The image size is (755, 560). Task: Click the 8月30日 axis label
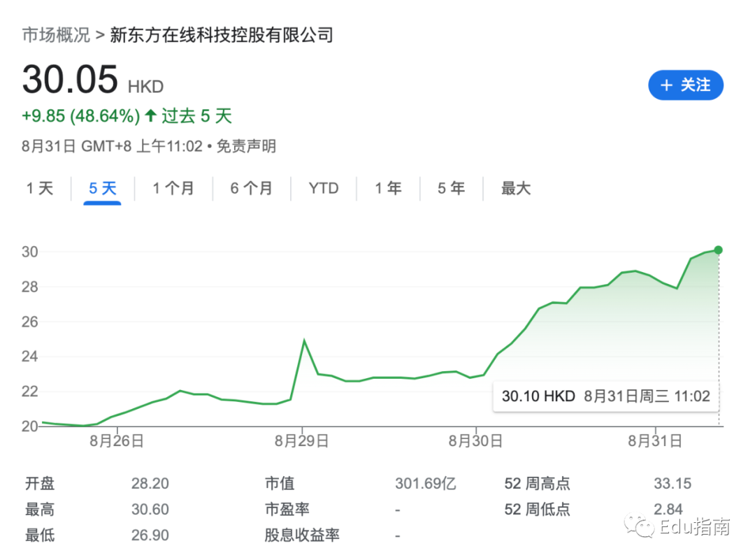click(x=476, y=441)
